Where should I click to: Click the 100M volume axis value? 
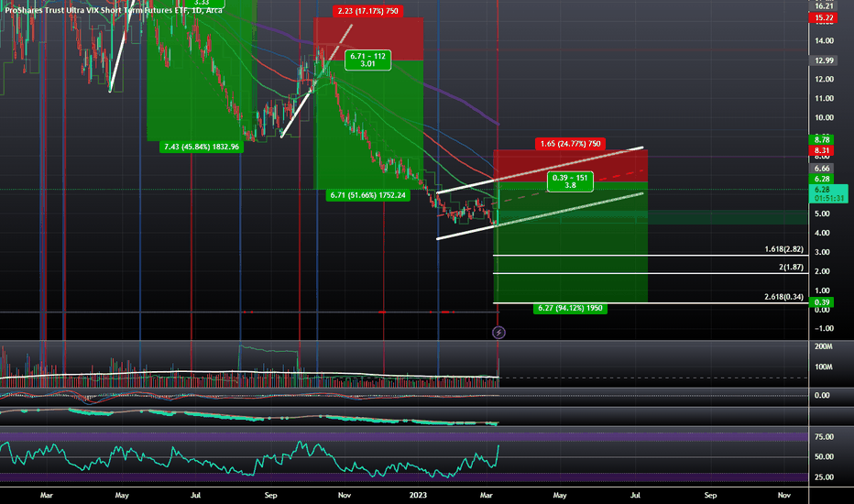pyautogui.click(x=824, y=367)
